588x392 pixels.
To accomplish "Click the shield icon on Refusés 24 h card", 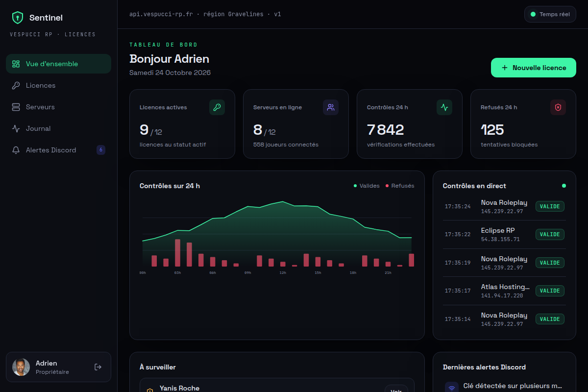I will [558, 107].
